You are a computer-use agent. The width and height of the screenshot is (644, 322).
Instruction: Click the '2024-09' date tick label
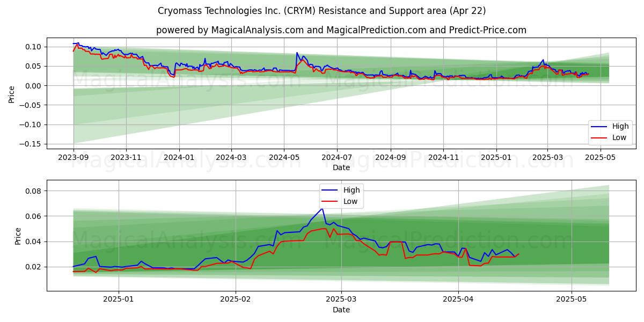390,158
